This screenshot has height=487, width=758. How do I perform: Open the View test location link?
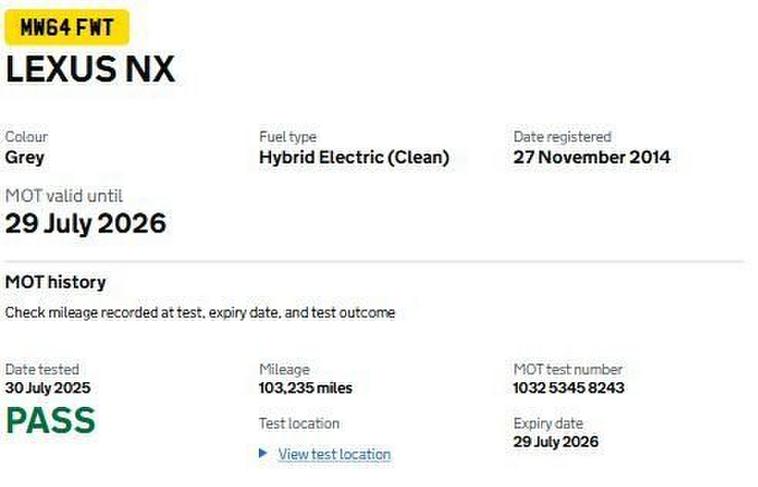pyautogui.click(x=334, y=454)
